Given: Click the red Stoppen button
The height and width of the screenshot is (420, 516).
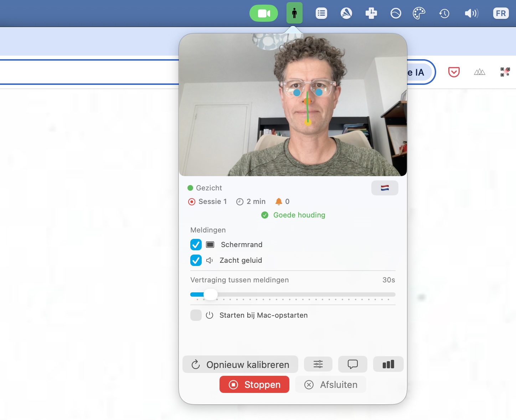Looking at the screenshot, I should pyautogui.click(x=254, y=384).
